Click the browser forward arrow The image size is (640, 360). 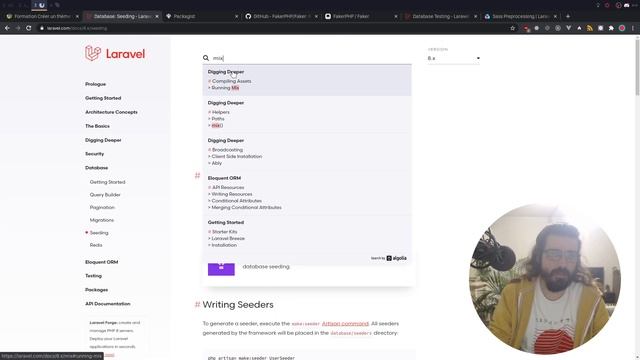18,28
